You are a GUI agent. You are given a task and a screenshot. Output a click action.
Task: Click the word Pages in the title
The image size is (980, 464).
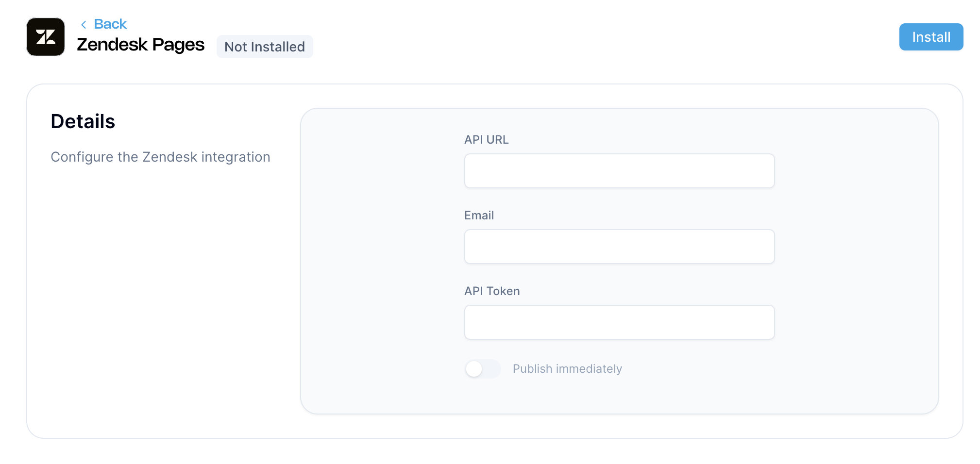(x=178, y=45)
